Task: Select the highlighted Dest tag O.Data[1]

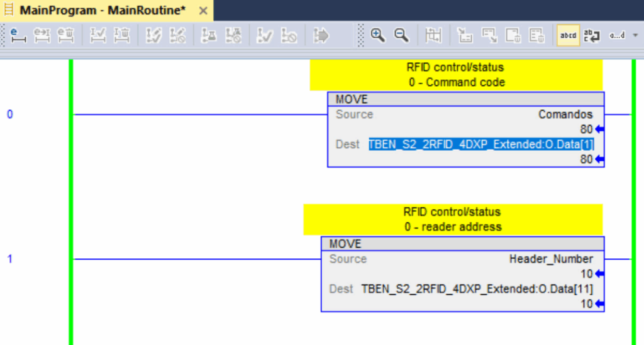Action: point(481,145)
